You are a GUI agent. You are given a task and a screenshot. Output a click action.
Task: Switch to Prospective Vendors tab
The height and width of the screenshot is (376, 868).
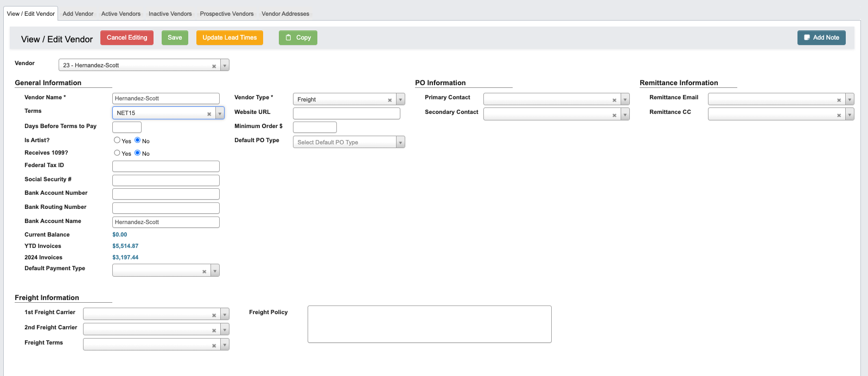(227, 14)
